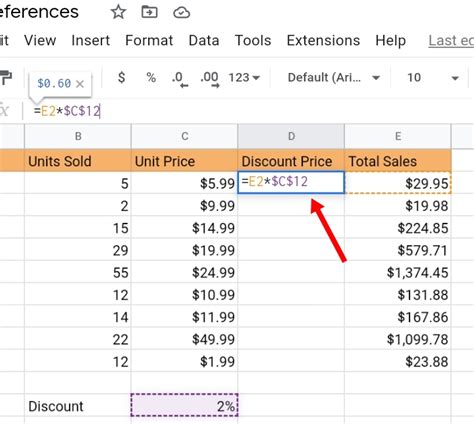Select the 2% discount cell

click(x=185, y=405)
